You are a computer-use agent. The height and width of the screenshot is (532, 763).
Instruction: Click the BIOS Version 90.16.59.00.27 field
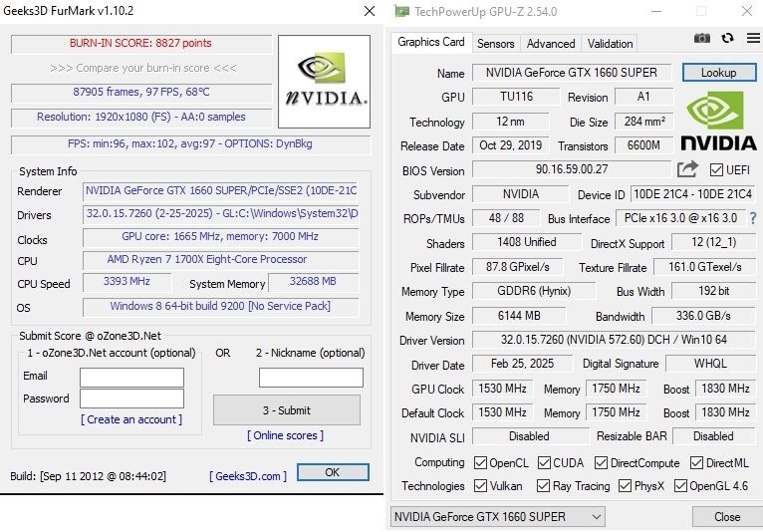[572, 169]
